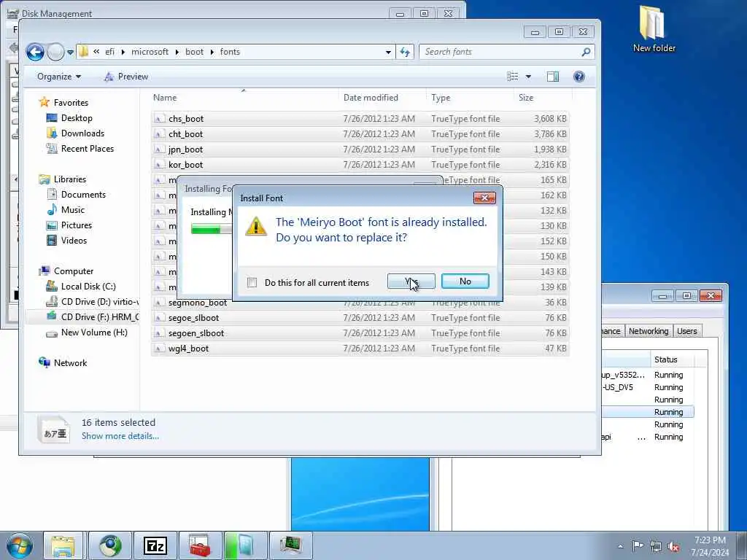Click the change view icon
The height and width of the screenshot is (560, 747).
pyautogui.click(x=513, y=77)
